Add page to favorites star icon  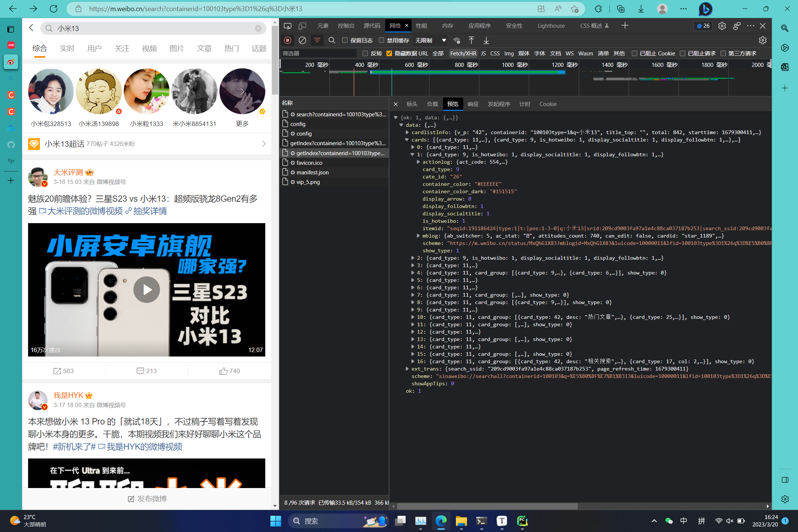(574, 9)
